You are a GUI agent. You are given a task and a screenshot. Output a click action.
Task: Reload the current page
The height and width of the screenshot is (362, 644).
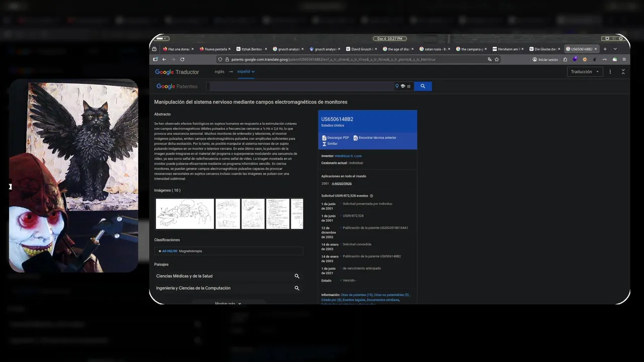182,59
